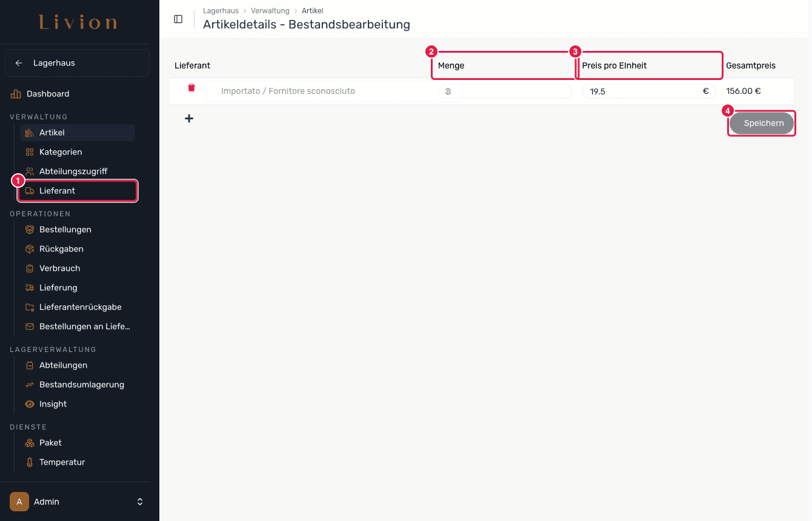The image size is (812, 521).
Task: Open Temperatur via the thermometer icon
Action: [29, 462]
